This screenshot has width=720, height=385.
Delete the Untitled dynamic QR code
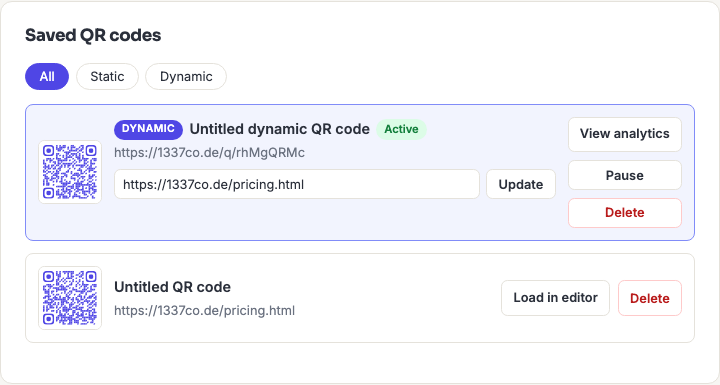(x=624, y=213)
